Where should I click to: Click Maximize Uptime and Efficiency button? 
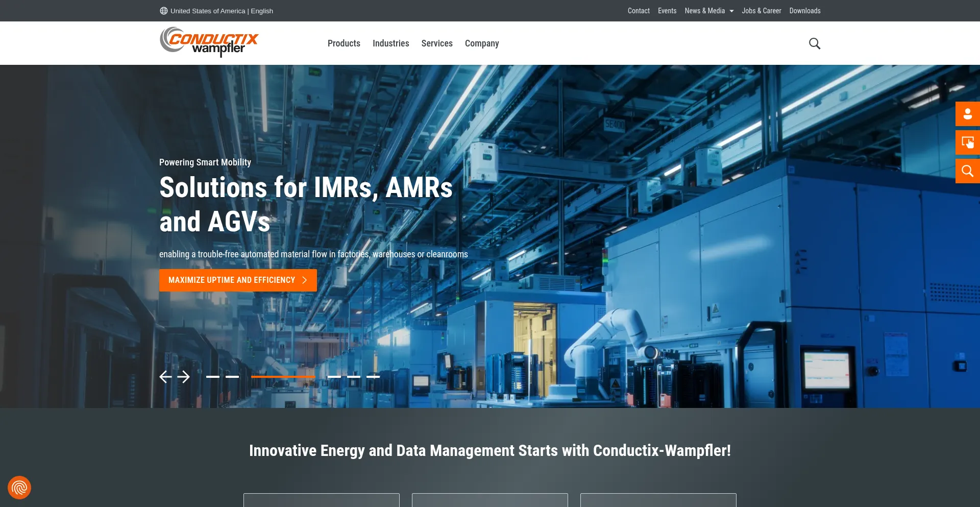[237, 280]
